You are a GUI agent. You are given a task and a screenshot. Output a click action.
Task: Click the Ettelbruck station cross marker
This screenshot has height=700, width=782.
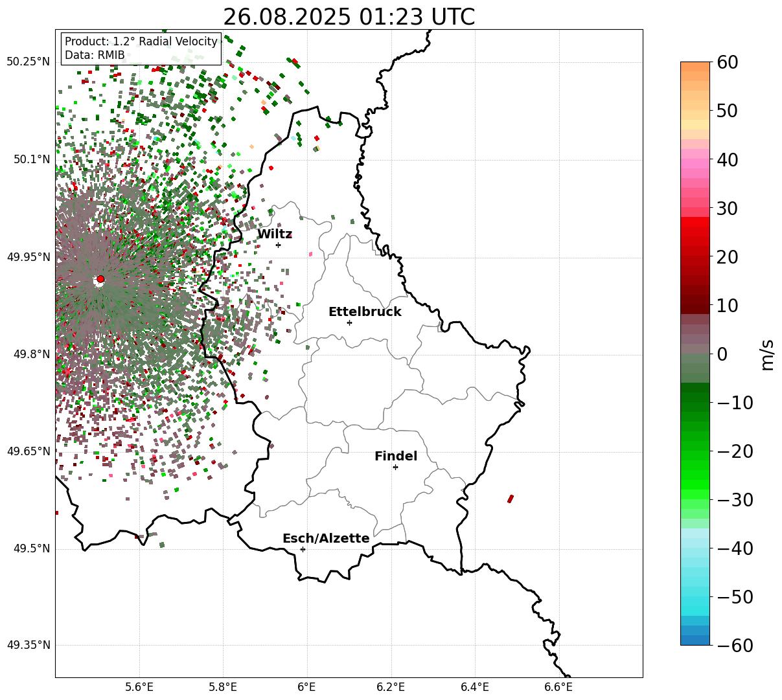[x=349, y=322]
